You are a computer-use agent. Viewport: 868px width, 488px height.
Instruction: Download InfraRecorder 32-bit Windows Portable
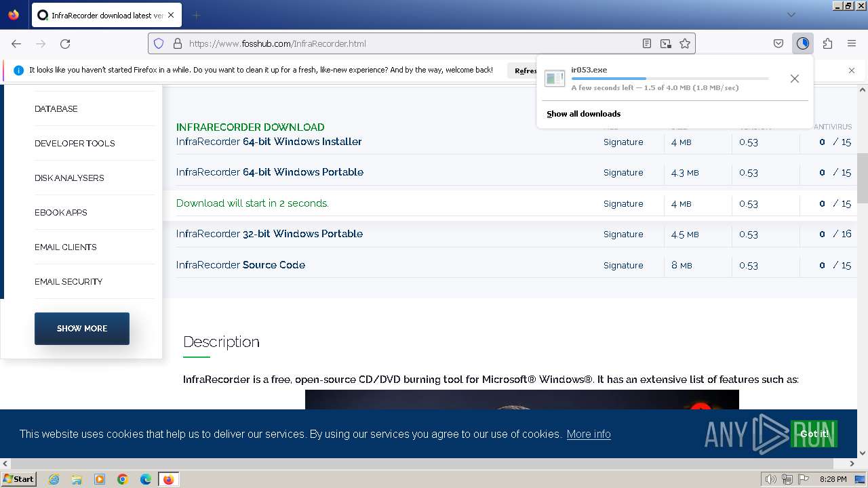tap(269, 234)
